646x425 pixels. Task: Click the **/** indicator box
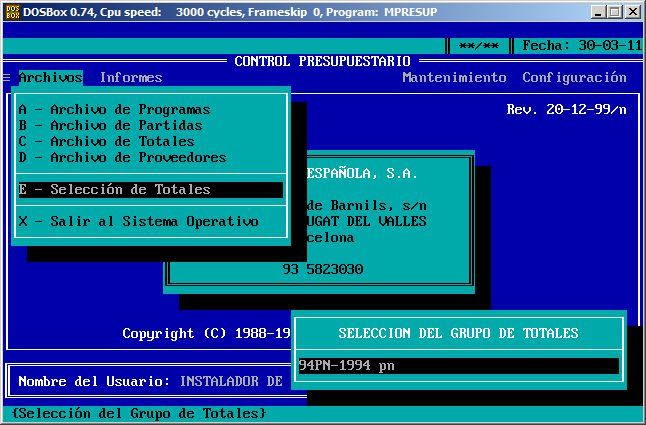(478, 46)
